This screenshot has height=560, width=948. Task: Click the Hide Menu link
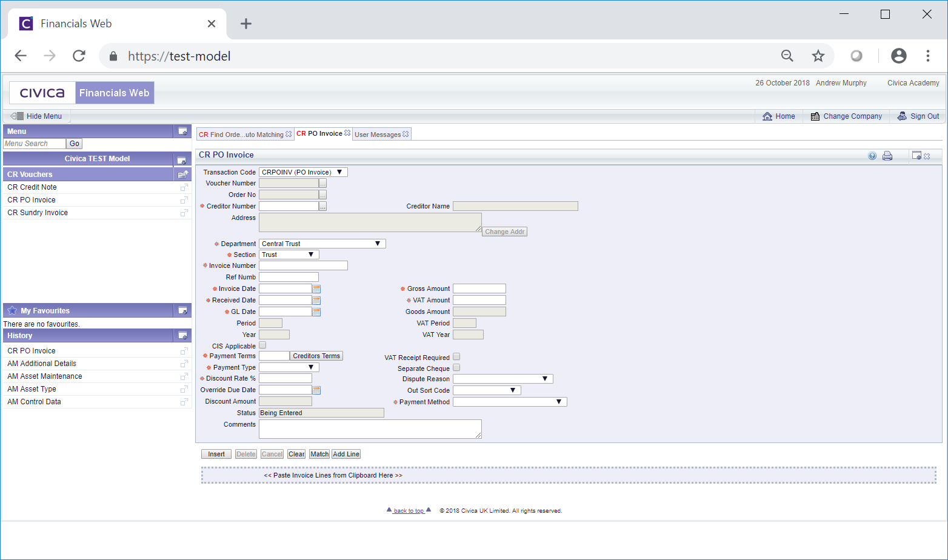37,116
